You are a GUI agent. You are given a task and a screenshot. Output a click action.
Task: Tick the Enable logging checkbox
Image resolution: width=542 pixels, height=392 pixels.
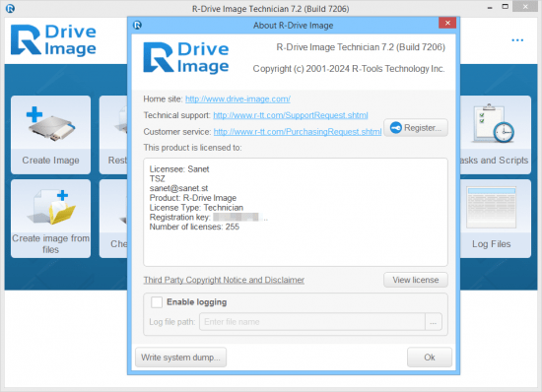(157, 302)
